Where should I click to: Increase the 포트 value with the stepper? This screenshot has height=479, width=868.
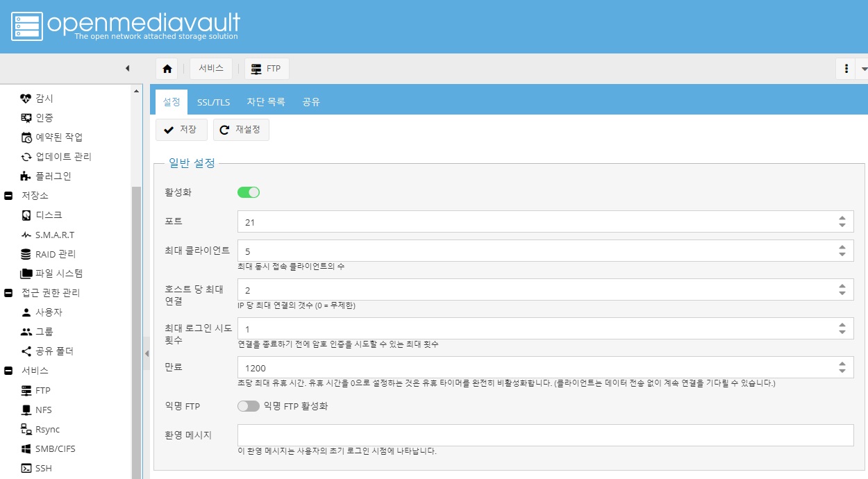click(842, 217)
